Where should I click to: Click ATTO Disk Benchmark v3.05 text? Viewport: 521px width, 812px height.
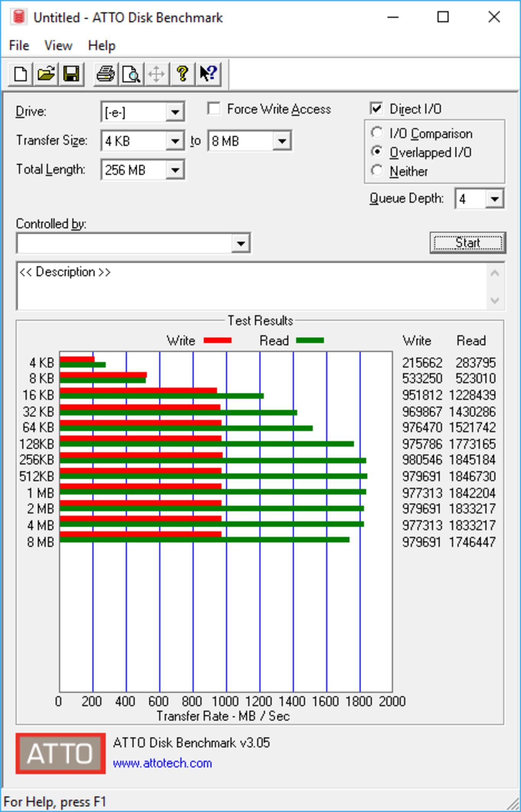point(192,743)
